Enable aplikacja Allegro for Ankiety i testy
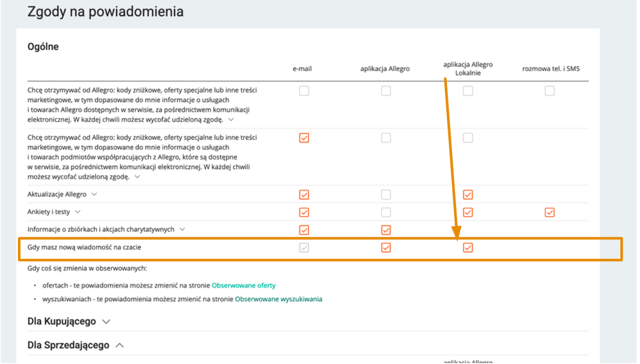Viewport: 640px width, 364px height. click(x=385, y=212)
